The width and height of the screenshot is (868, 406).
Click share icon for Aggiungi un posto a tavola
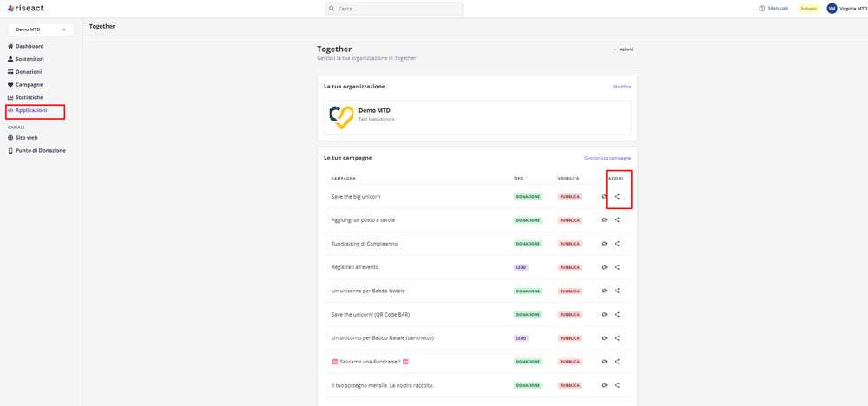click(x=617, y=219)
